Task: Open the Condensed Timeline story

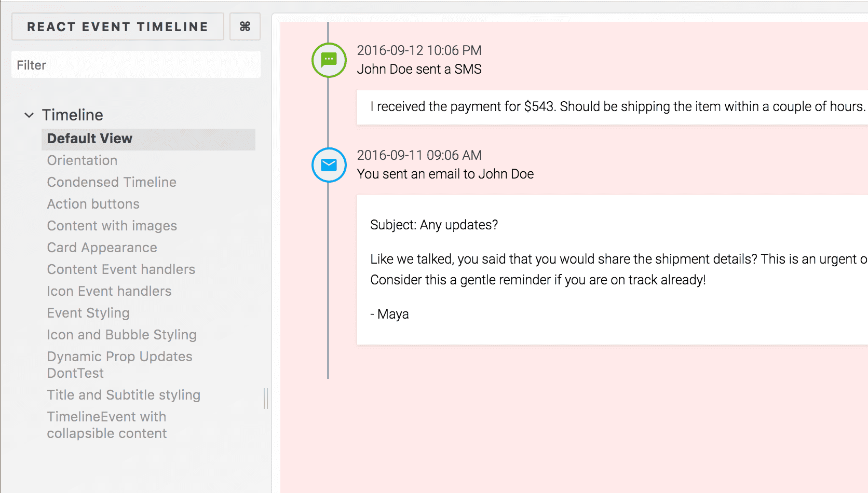Action: coord(112,182)
